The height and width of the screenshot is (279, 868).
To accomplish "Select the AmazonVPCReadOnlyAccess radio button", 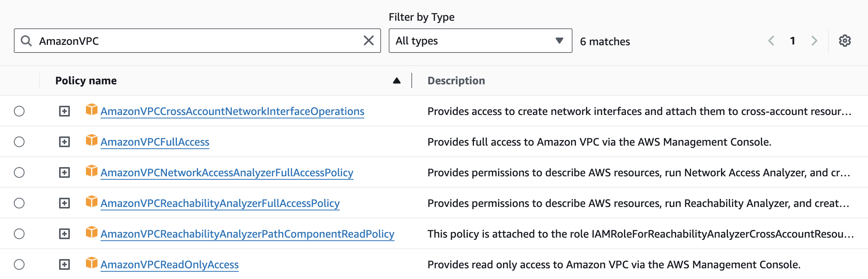I will point(19,264).
